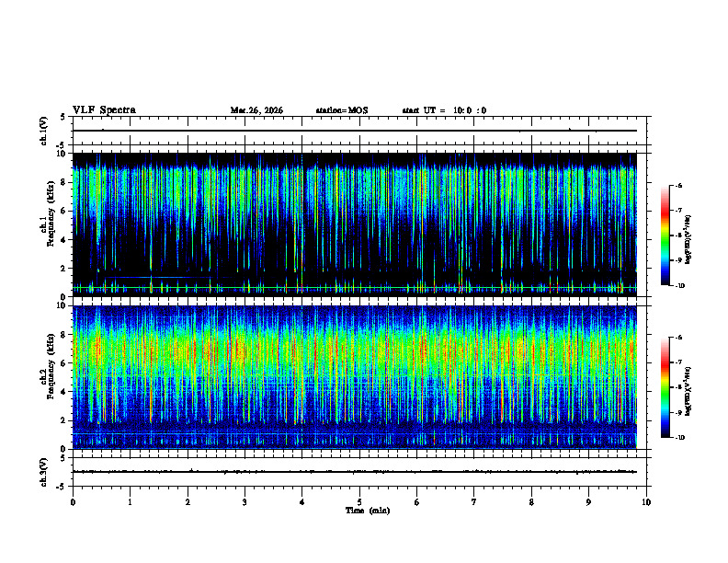This screenshot has width=728, height=563.
Task: Click the "log(PSD)(V²/Hz)" label beside ch.1 colorbar
Action: click(688, 239)
